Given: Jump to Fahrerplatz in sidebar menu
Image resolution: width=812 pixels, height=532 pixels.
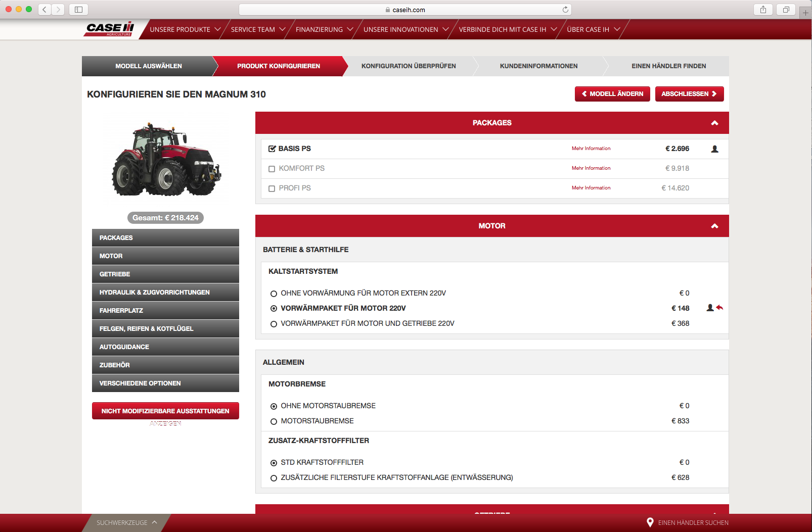Looking at the screenshot, I should tap(165, 310).
